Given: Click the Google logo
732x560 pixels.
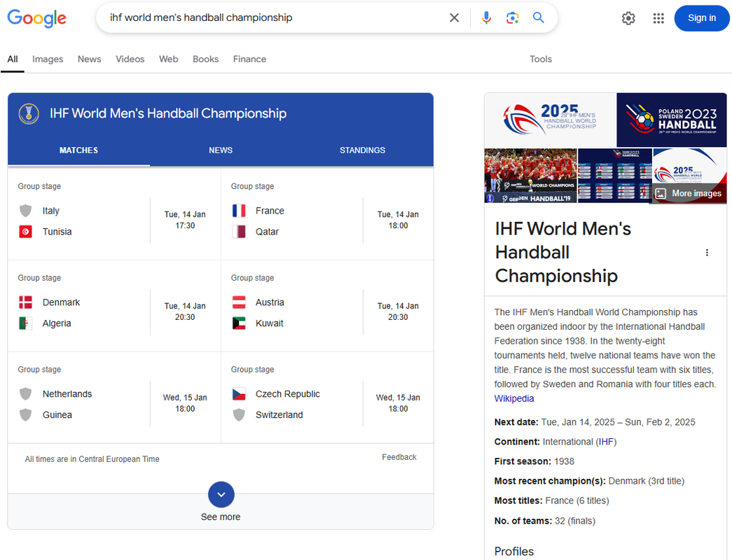Looking at the screenshot, I should (x=37, y=18).
